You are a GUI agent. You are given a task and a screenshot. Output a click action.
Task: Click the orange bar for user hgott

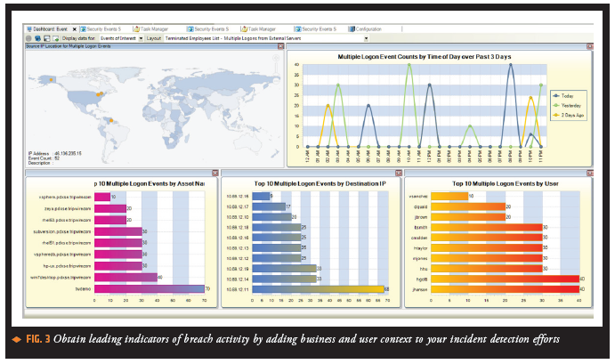tap(506, 279)
